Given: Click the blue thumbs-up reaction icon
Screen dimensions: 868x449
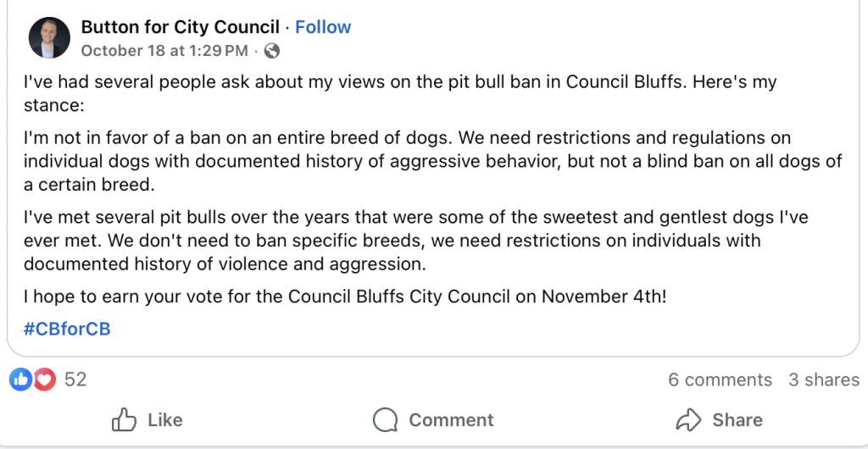Looking at the screenshot, I should click(20, 380).
